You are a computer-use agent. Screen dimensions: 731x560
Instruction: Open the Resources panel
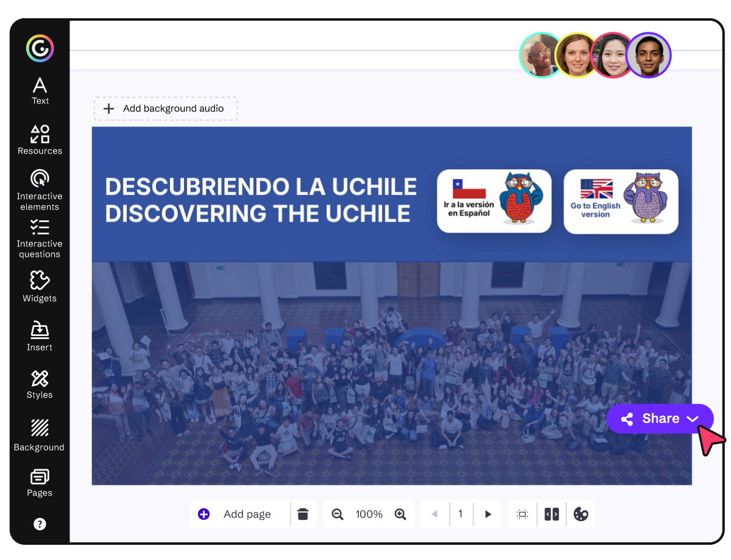(40, 140)
